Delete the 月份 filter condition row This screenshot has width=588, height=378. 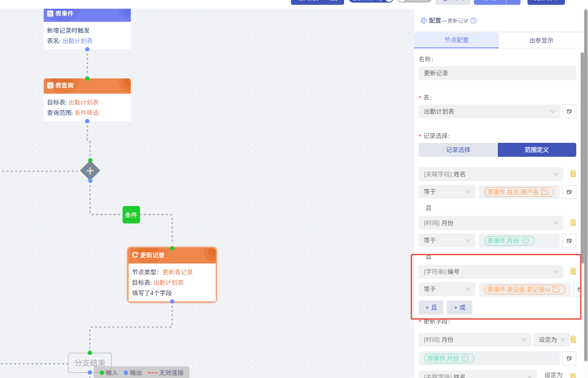(x=573, y=223)
